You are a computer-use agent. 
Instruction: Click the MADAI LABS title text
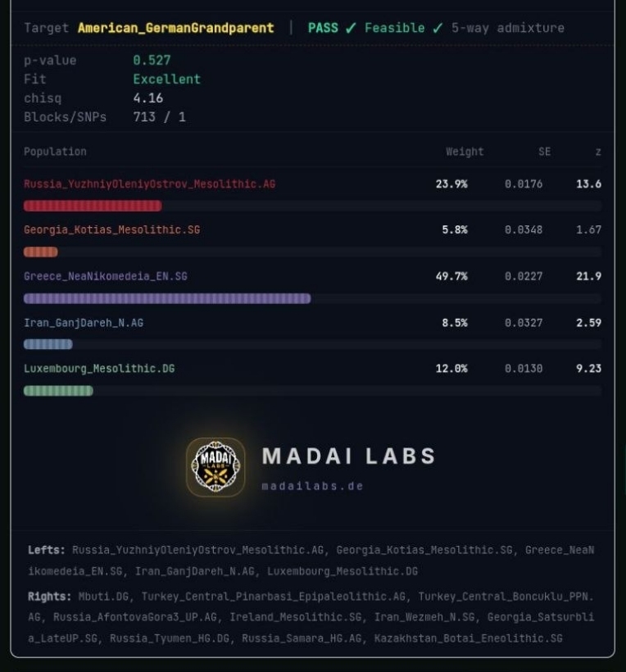pyautogui.click(x=349, y=456)
